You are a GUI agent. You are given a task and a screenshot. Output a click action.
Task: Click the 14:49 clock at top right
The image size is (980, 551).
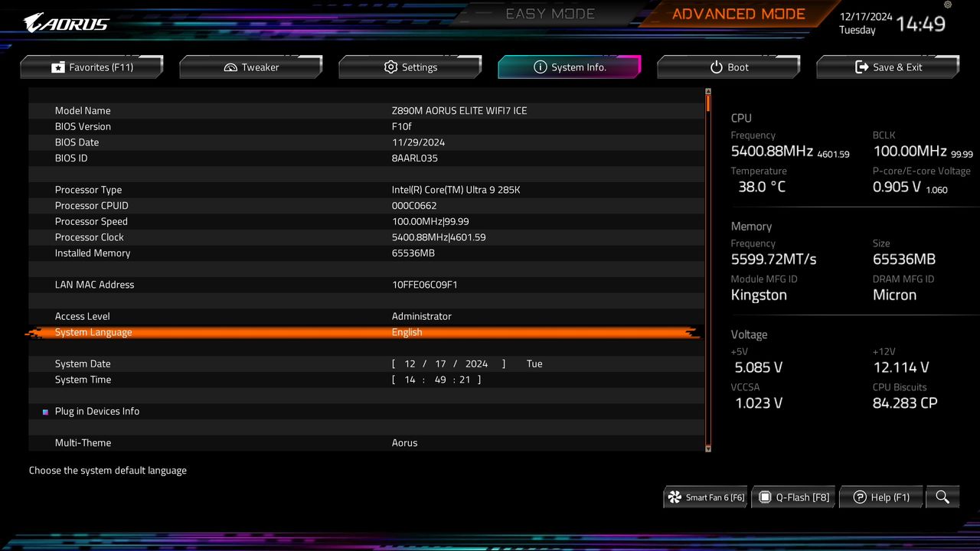click(x=920, y=24)
